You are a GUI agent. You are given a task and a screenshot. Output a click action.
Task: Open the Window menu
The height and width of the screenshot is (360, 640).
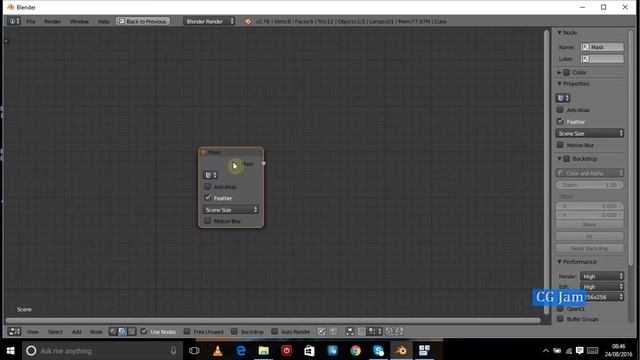(x=79, y=21)
